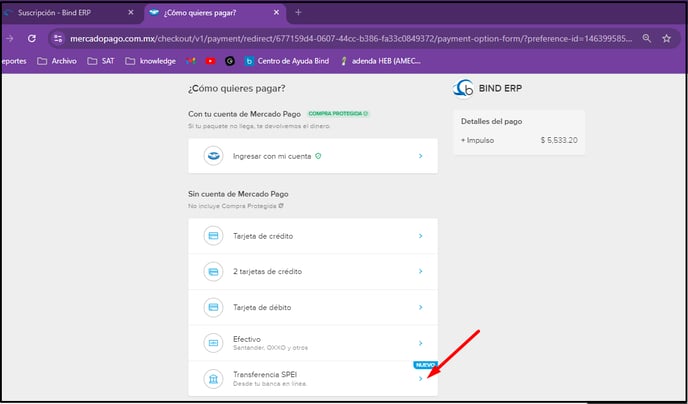This screenshot has height=404, width=688.
Task: Click the 2 tarjetas de crédito icon
Action: pos(214,272)
